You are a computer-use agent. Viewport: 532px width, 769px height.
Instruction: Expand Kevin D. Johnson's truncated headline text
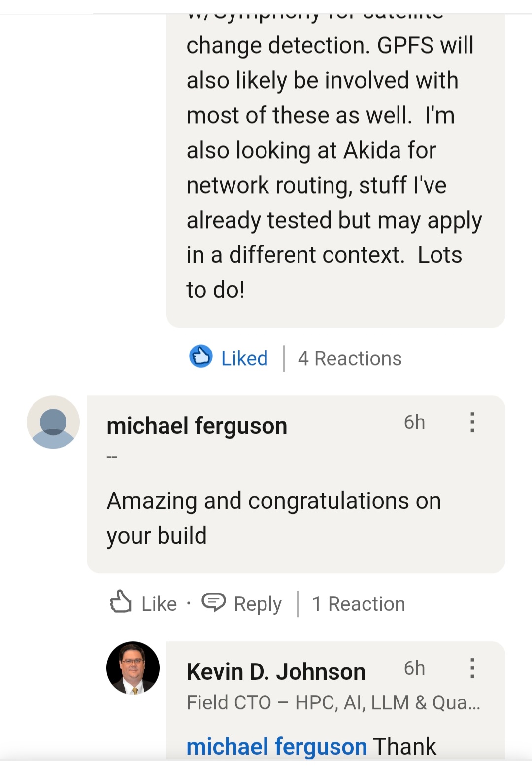[335, 702]
